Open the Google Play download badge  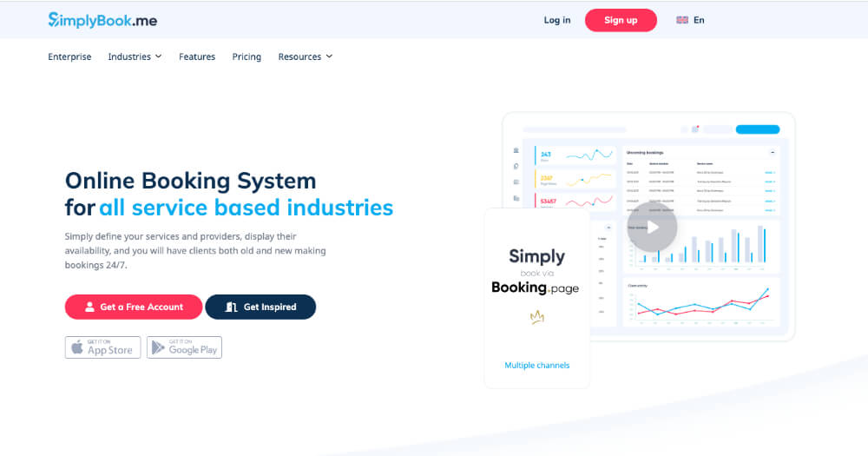(x=184, y=347)
